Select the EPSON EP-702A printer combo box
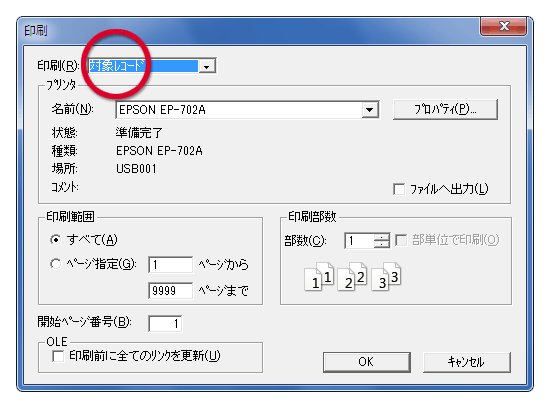This screenshot has width=550, height=408. click(247, 110)
